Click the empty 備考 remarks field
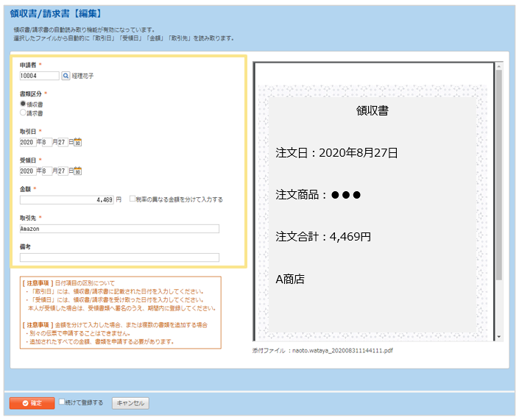 119,257
